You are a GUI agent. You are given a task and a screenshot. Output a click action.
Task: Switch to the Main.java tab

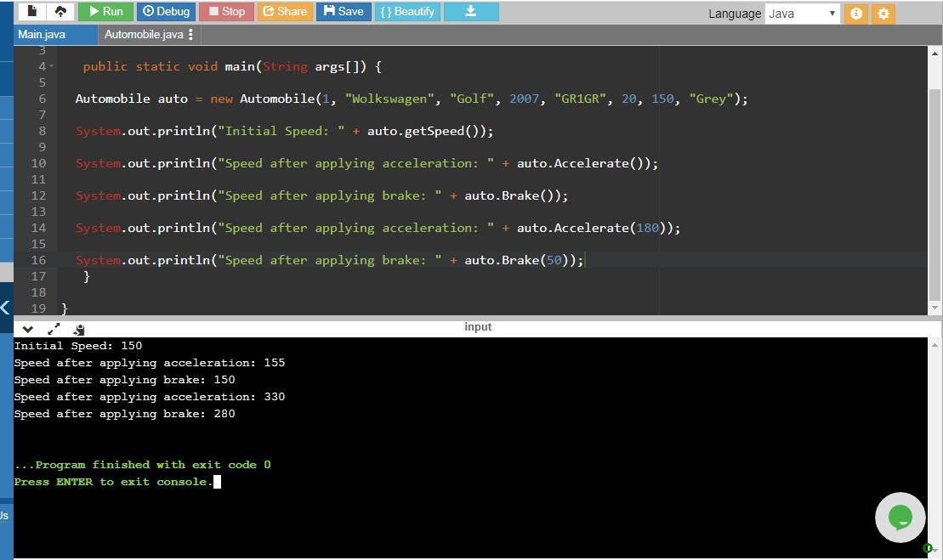[x=42, y=35]
